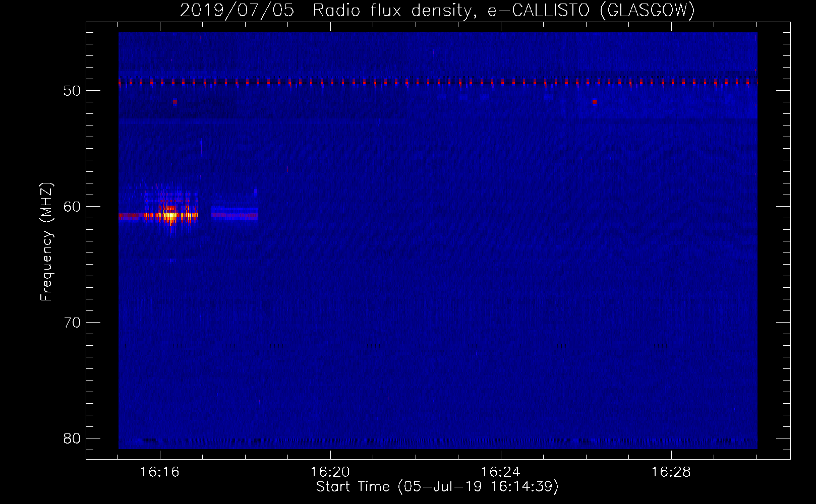Click the 'Frequency (MHZ)' vertical axis label
Viewport: 816px width, 504px height.
[x=46, y=242]
